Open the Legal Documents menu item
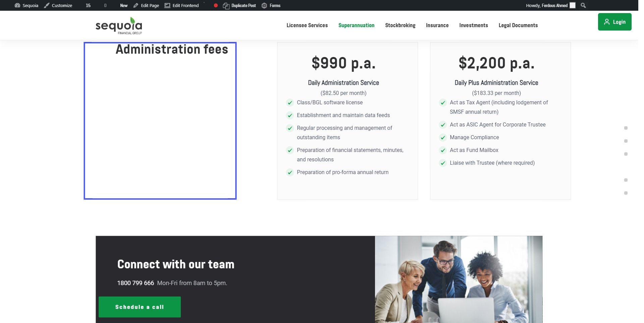The height and width of the screenshot is (323, 644). click(x=518, y=25)
